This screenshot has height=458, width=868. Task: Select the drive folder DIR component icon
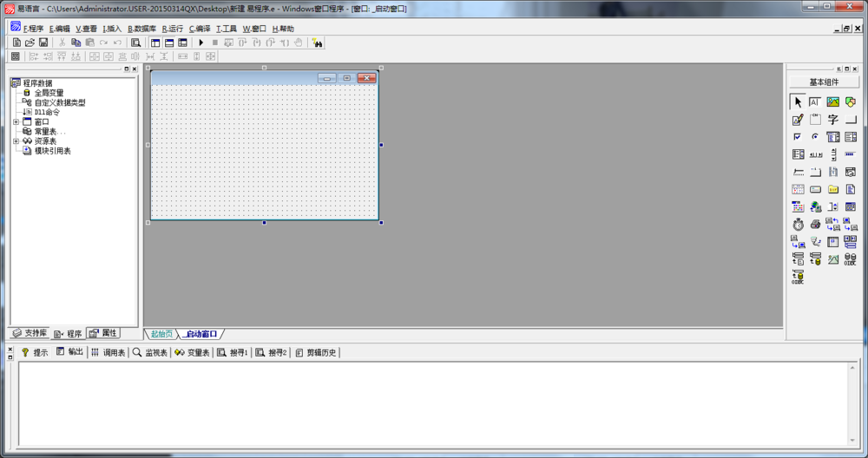(x=833, y=189)
